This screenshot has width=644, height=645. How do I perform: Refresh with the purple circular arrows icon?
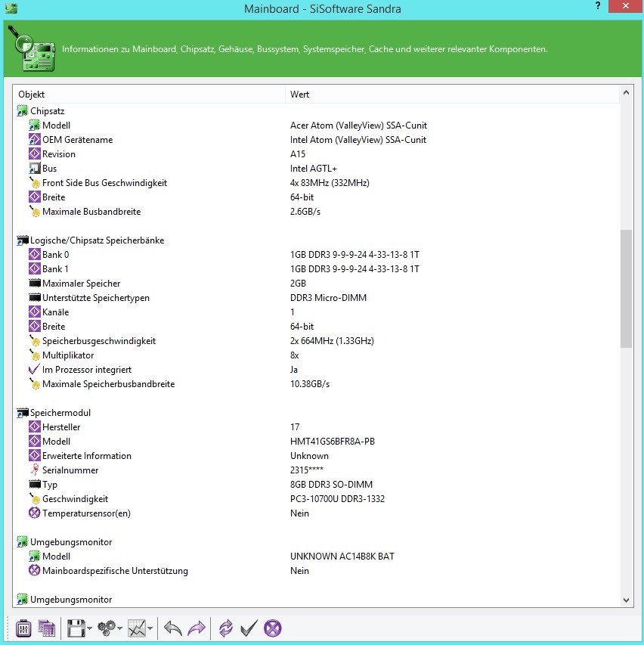[x=226, y=628]
